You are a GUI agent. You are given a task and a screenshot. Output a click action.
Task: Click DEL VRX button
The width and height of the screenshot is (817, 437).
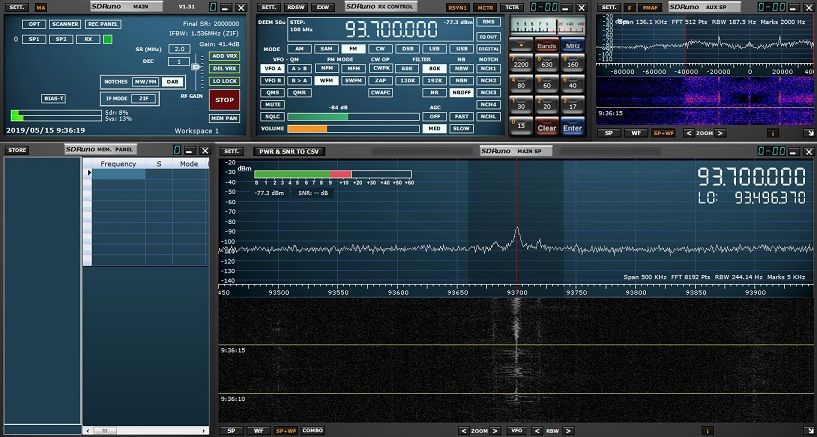225,69
